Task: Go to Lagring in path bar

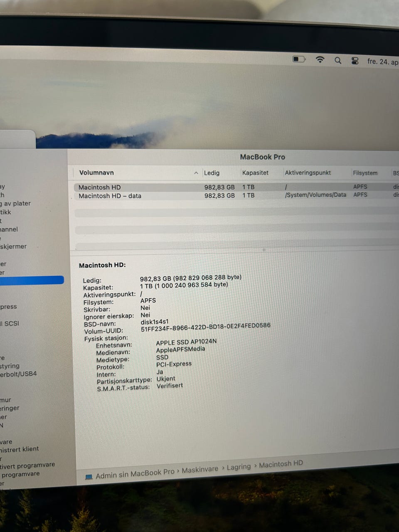Action: 239,467
